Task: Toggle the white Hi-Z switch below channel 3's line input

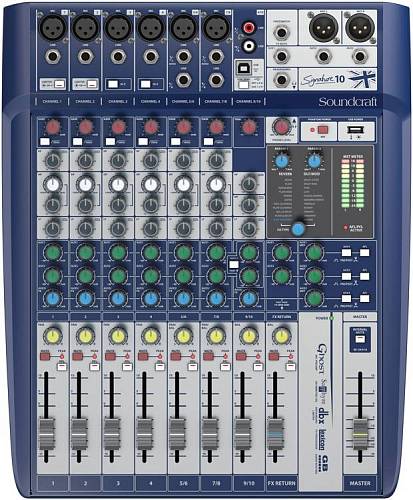Action: coord(113,84)
